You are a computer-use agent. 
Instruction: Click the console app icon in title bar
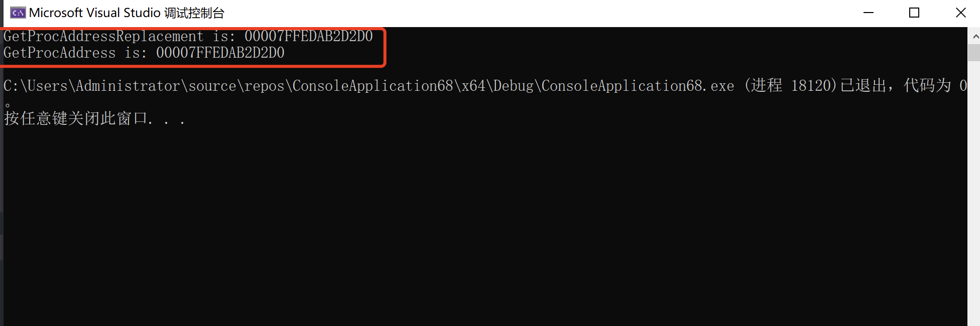pos(18,13)
